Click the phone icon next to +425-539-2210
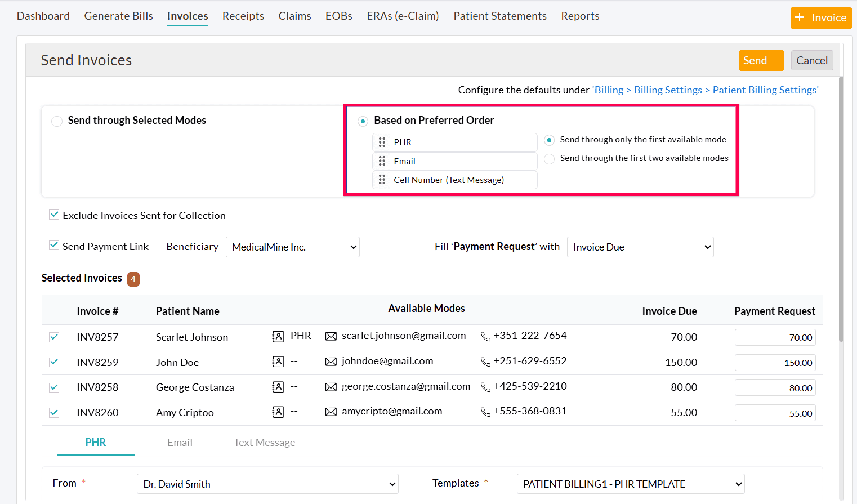 (486, 387)
